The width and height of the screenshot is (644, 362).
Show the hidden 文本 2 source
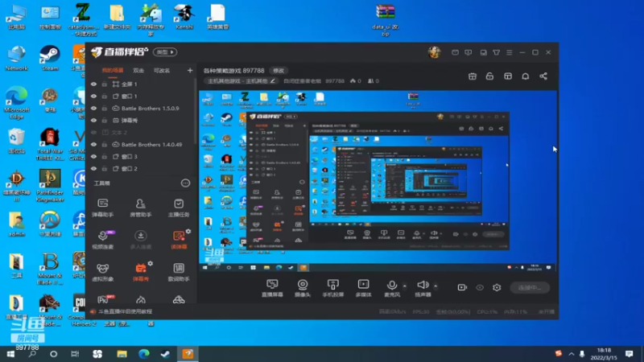click(x=93, y=133)
